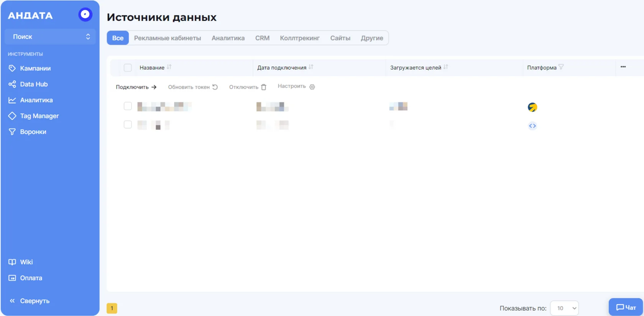Click Настроить text
The height and width of the screenshot is (316, 644).
click(292, 86)
